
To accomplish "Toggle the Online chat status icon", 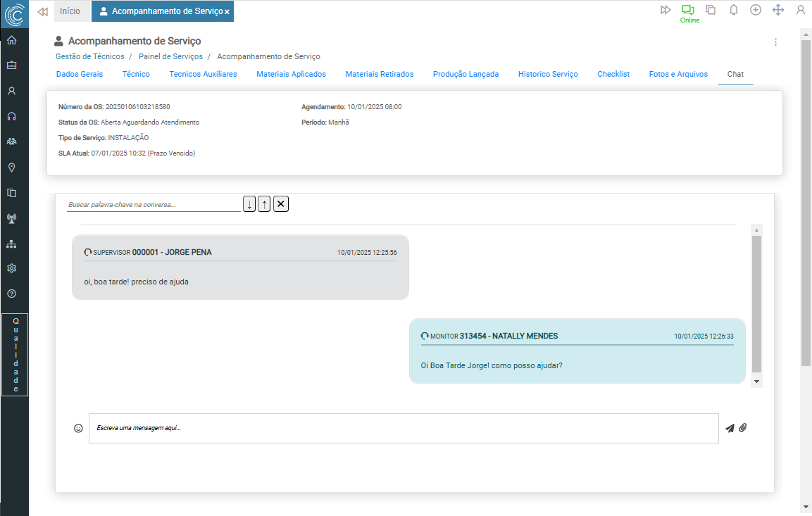I will 688,10.
